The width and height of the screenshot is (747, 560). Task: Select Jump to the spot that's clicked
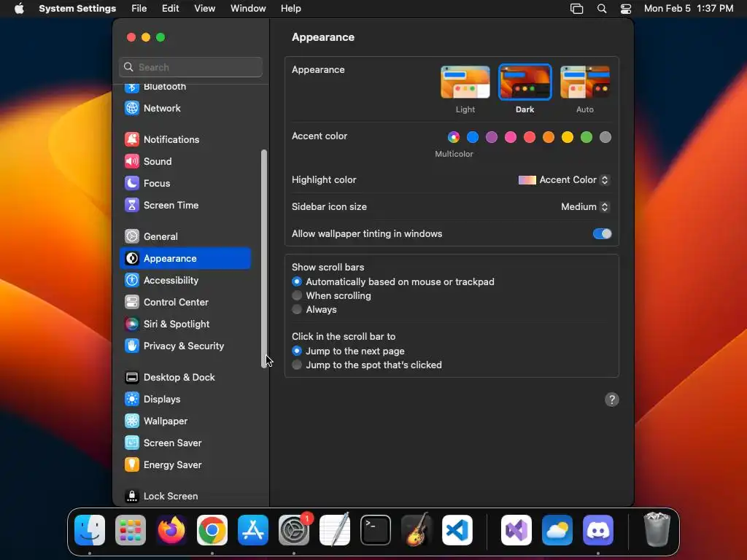[x=297, y=365]
